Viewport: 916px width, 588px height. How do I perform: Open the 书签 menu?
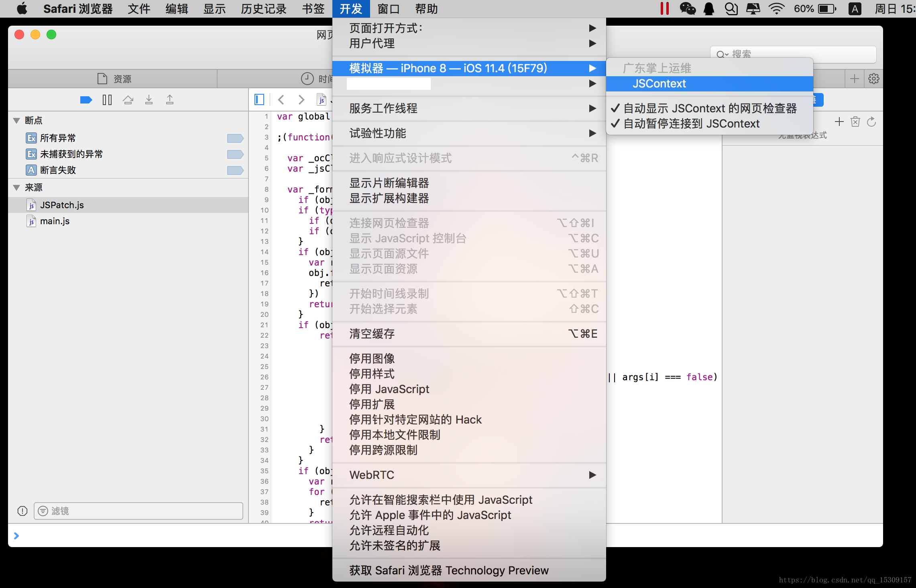pos(313,8)
